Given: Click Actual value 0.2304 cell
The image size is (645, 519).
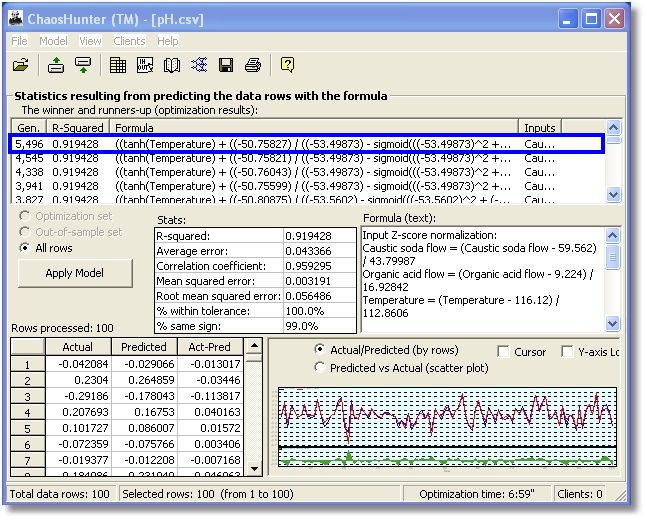Looking at the screenshot, I should click(78, 380).
